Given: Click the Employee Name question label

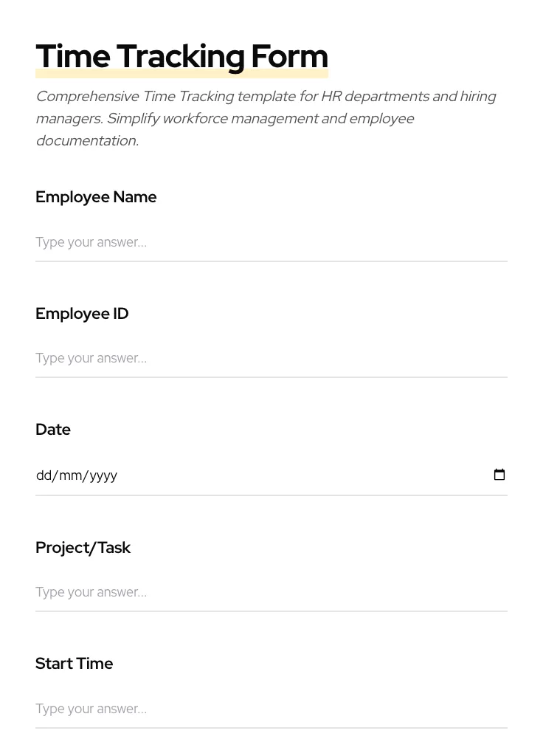Looking at the screenshot, I should pyautogui.click(x=96, y=197).
